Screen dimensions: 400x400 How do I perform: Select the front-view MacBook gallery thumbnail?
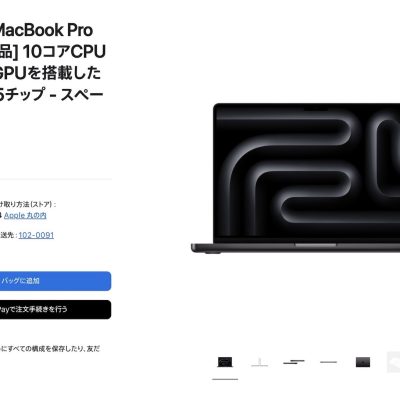click(x=225, y=362)
